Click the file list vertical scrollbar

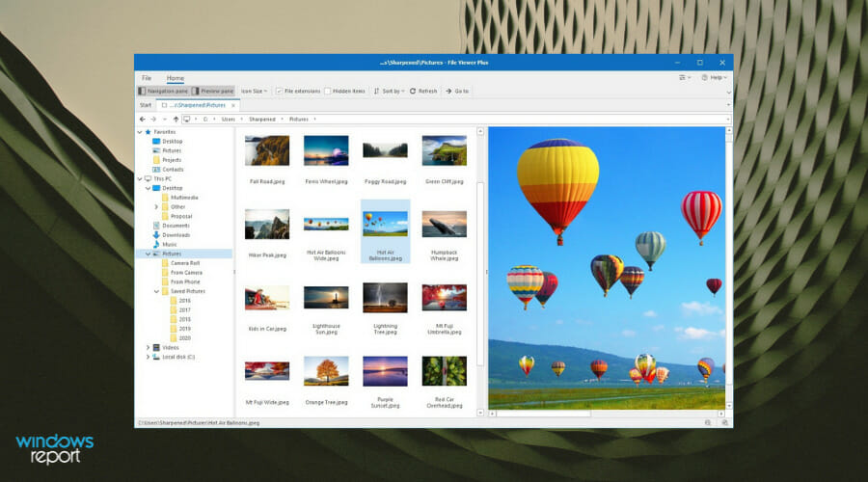[x=480, y=271]
